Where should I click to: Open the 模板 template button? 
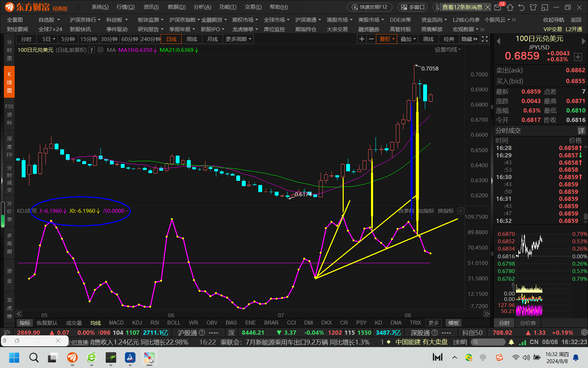(454, 323)
